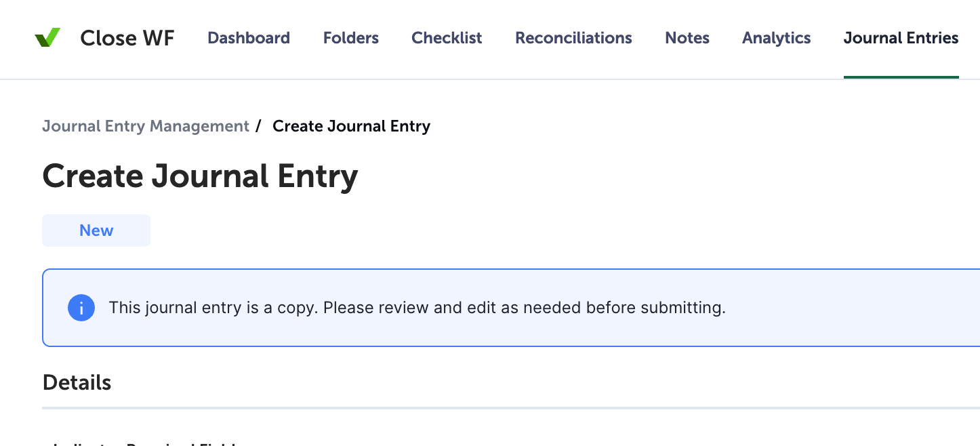The width and height of the screenshot is (980, 446).
Task: Click the Close WF app name
Action: (127, 38)
